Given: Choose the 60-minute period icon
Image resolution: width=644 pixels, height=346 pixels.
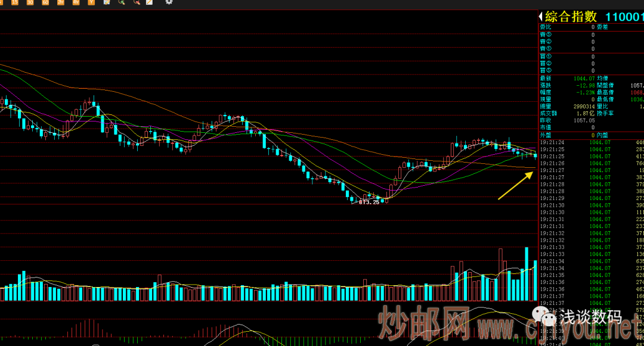Looking at the screenshot, I should pos(45,2).
